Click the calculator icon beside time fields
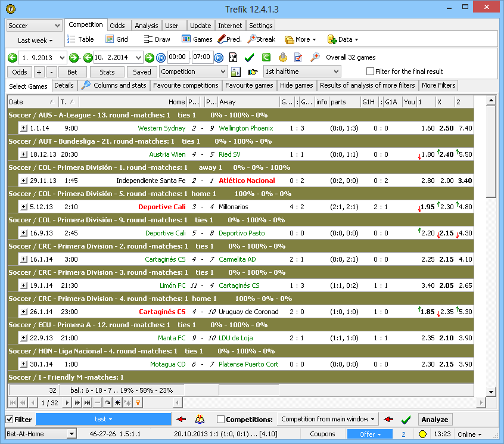This screenshot has width=504, height=444. [234, 58]
